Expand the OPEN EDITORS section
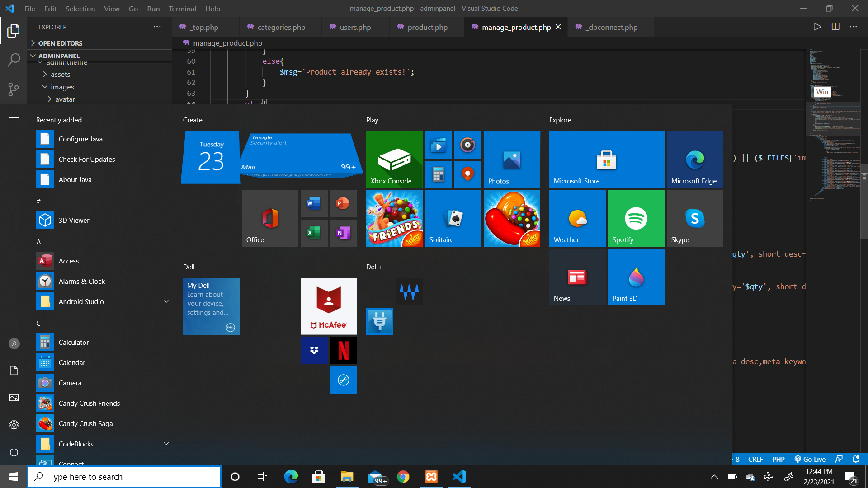Viewport: 868px width, 488px height. click(60, 43)
